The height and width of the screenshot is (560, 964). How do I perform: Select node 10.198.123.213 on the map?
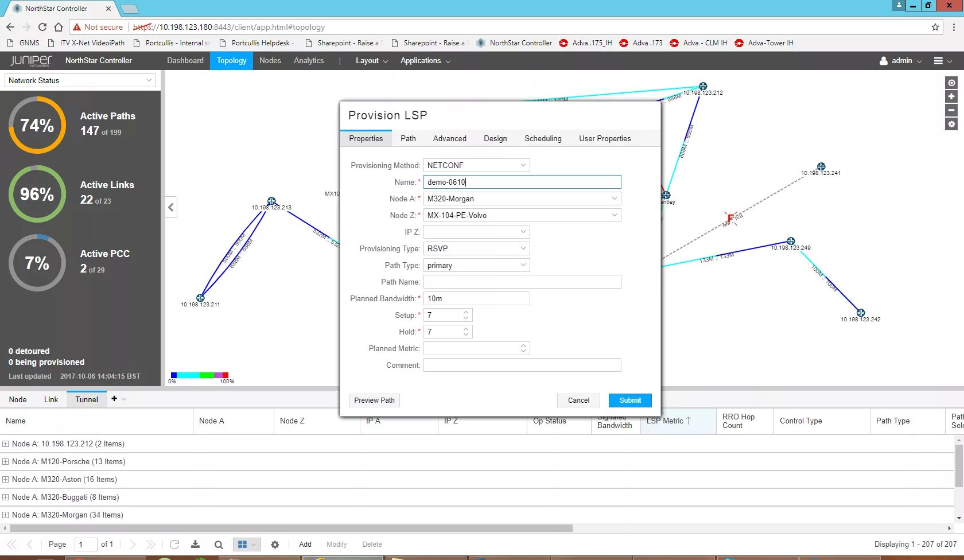click(271, 201)
